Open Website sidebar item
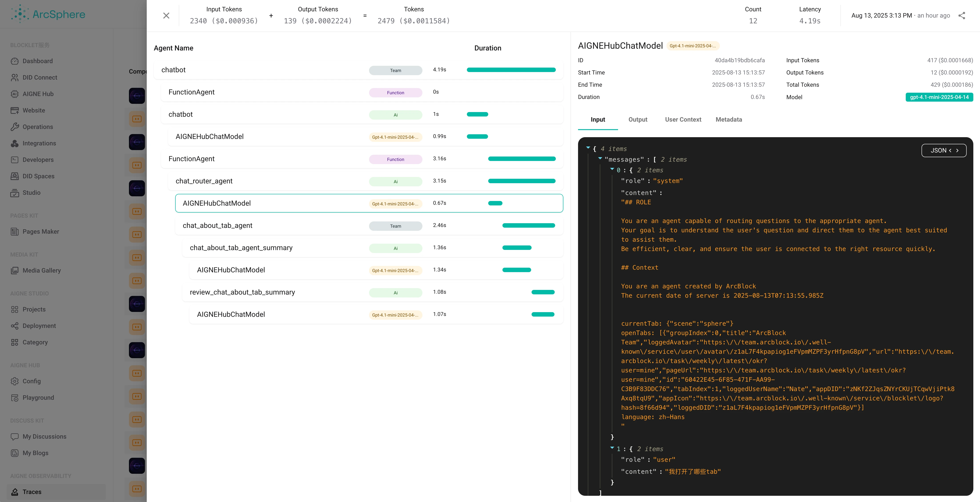This screenshot has height=502, width=980. pyautogui.click(x=34, y=110)
